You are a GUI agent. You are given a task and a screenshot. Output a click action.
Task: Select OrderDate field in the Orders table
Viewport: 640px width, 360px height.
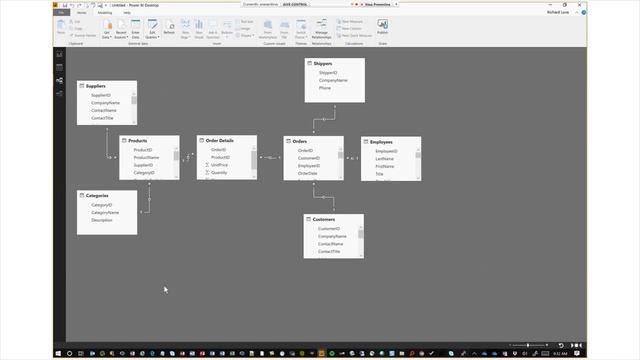[x=308, y=173]
